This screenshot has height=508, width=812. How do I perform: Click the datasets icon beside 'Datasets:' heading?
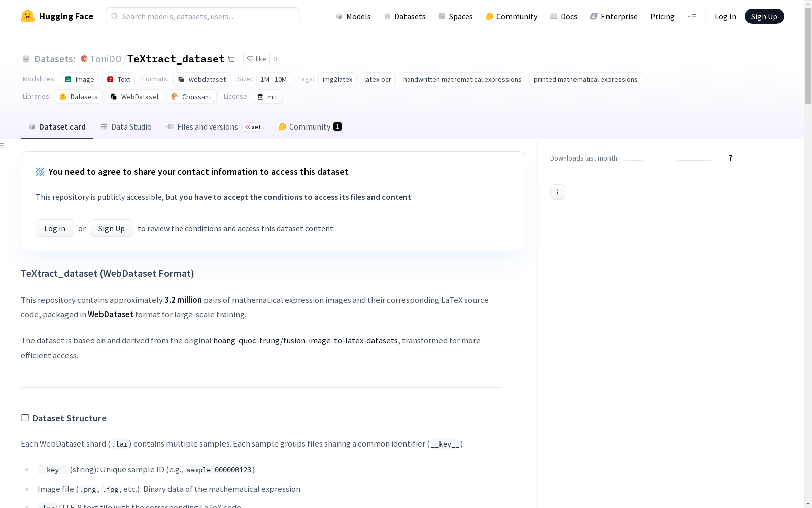26,59
